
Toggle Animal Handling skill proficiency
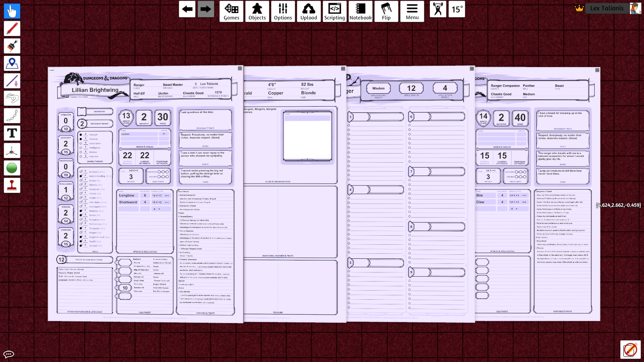pyautogui.click(x=81, y=176)
